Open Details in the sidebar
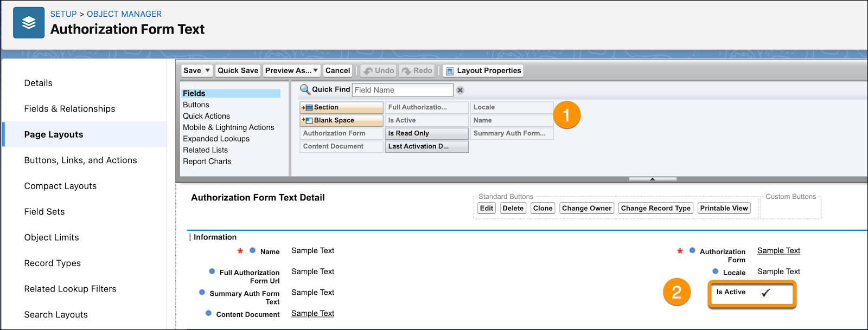 coord(38,83)
